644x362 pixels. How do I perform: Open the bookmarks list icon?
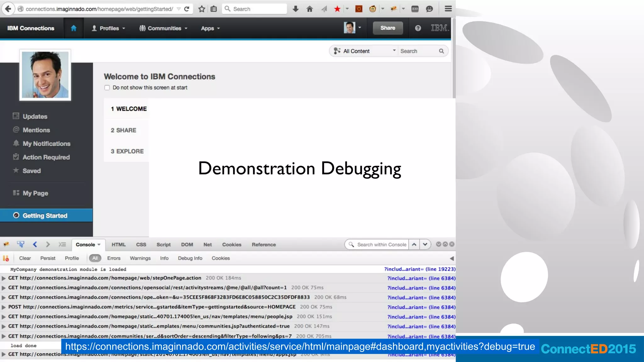(214, 9)
